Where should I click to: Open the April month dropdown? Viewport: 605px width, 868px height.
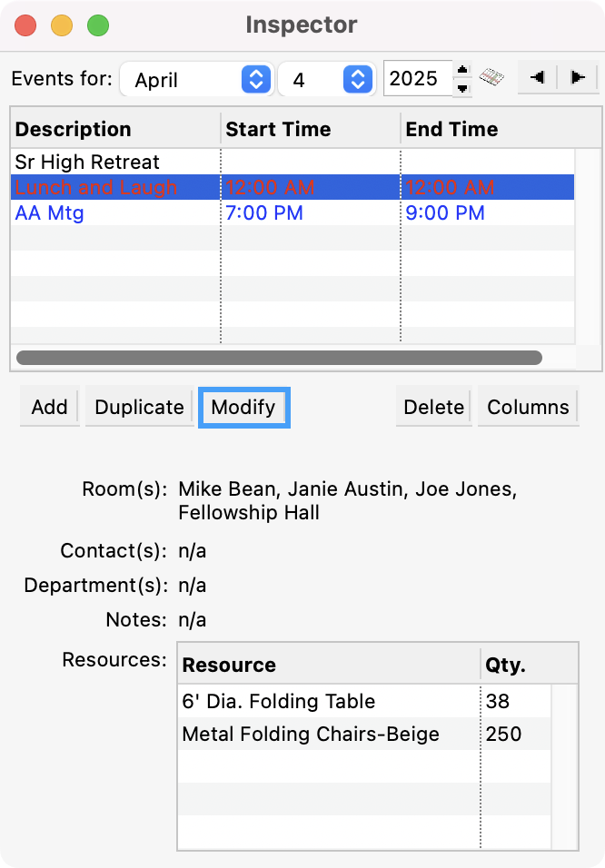(195, 79)
